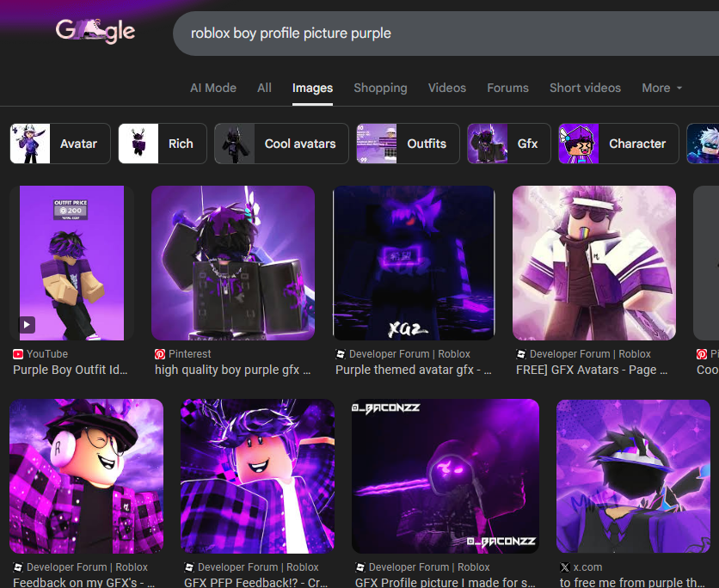Expand the More dropdown menu
The width and height of the screenshot is (719, 588).
pos(661,88)
